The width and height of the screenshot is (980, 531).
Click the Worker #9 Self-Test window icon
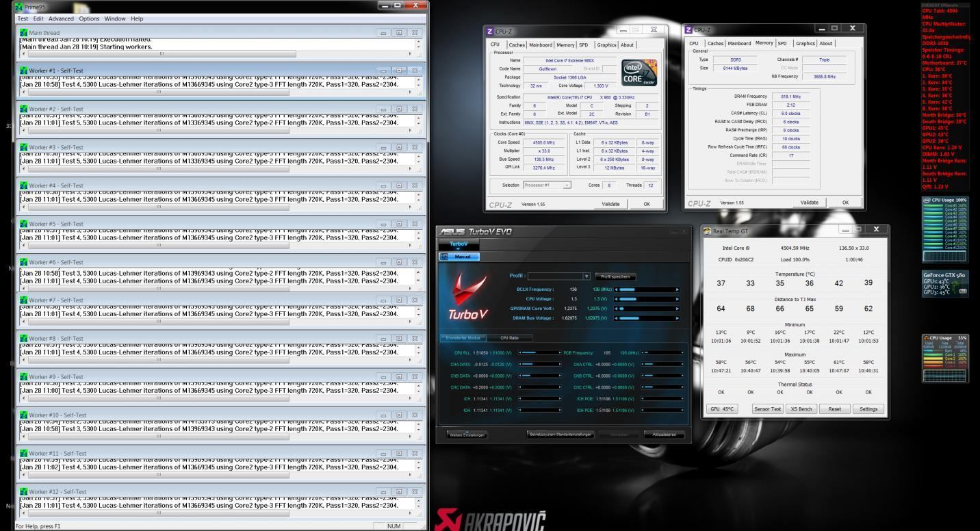pos(25,377)
